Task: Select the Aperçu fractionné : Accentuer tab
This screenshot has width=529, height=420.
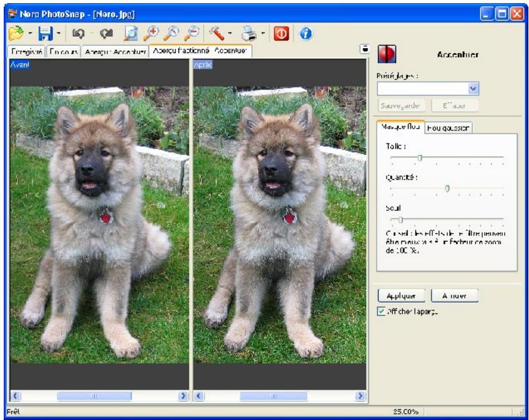Action: [200, 51]
